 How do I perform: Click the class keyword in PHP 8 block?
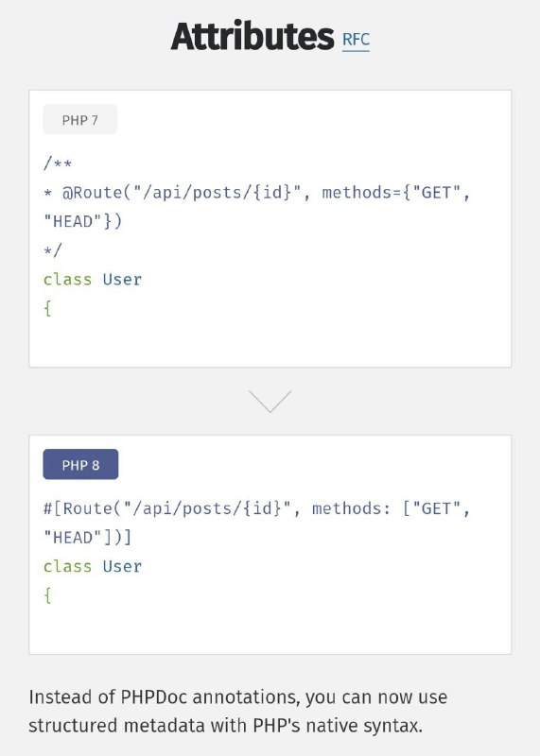click(67, 566)
